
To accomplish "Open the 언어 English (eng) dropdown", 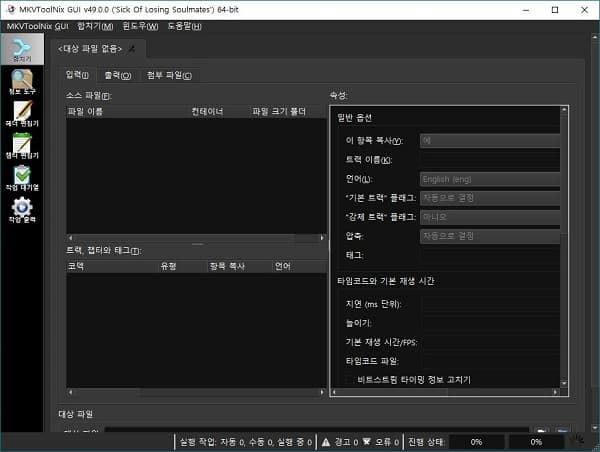I will coord(490,179).
